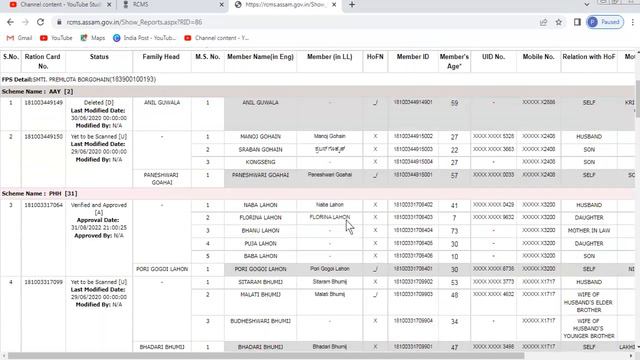The image size is (640, 360).
Task: Reload the current page
Action: click(x=40, y=22)
